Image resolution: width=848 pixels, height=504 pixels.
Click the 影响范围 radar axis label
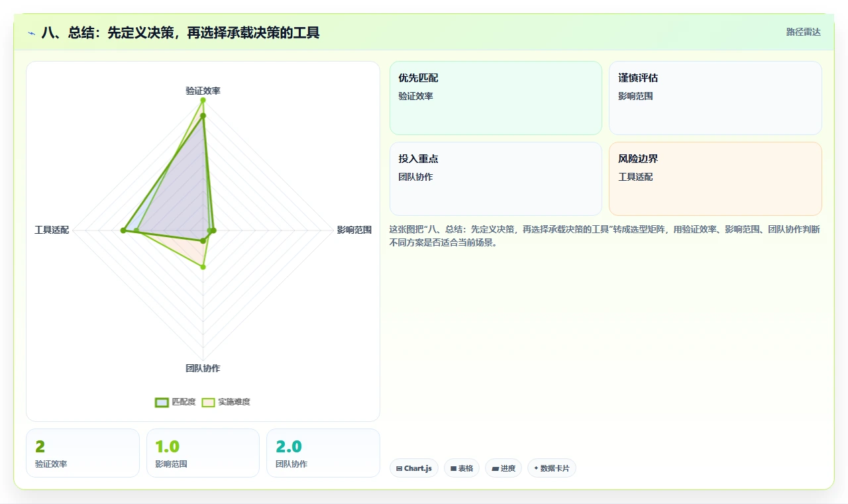(x=354, y=230)
